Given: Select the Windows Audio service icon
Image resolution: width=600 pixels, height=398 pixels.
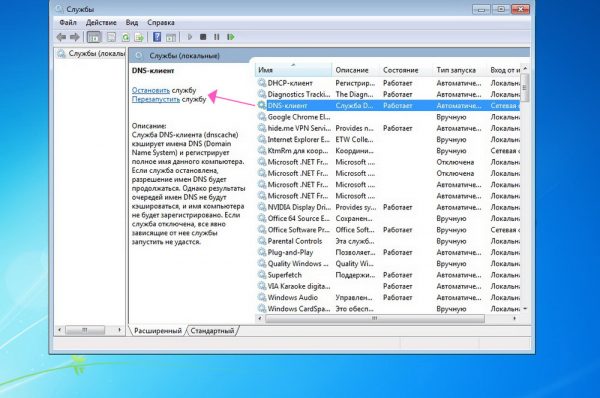Looking at the screenshot, I should (262, 297).
